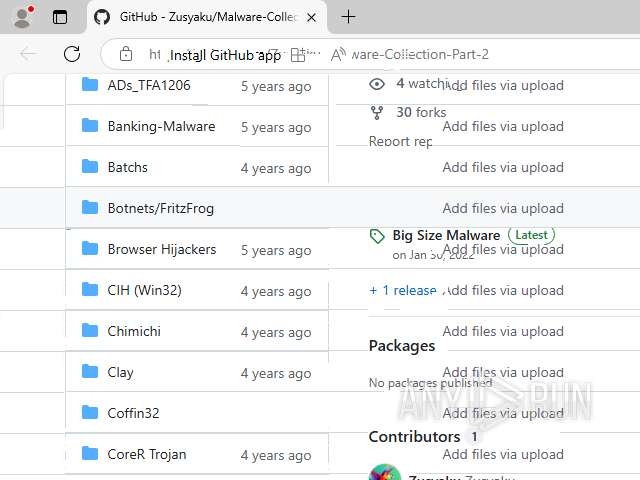Open the ADs_TFA1206 folder link

(149, 85)
